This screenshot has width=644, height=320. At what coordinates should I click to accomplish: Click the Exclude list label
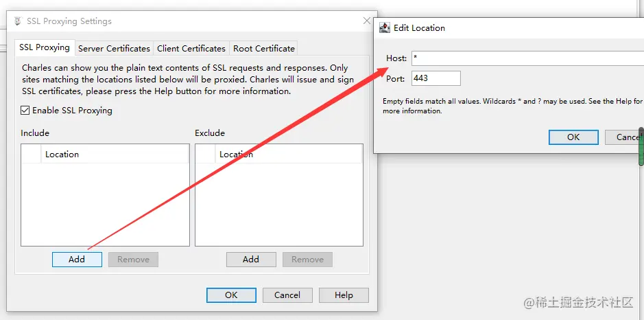tap(210, 133)
